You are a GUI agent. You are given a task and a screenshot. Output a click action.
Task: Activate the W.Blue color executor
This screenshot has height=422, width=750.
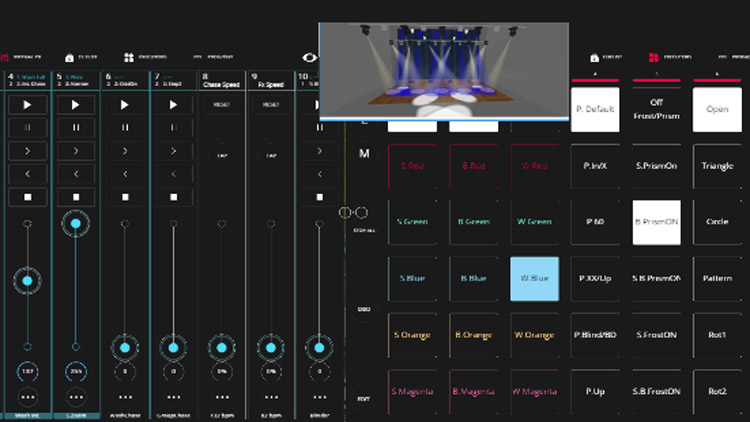(x=534, y=278)
